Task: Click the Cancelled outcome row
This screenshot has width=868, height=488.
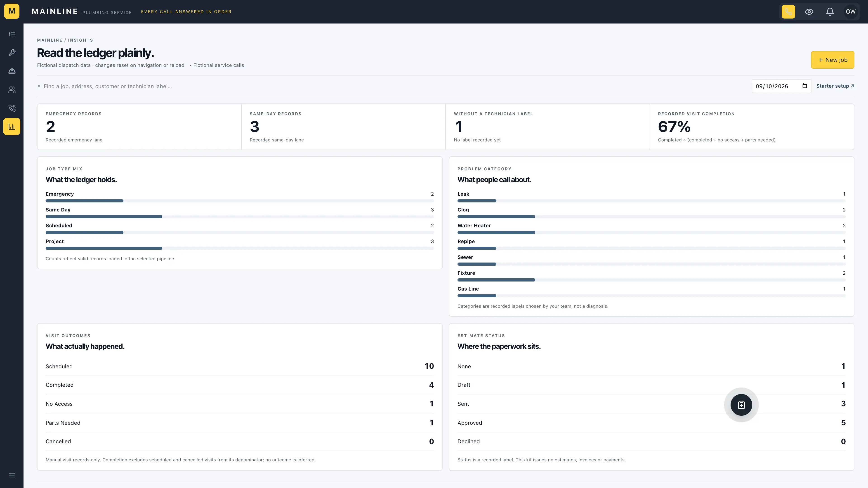Action: [x=240, y=441]
